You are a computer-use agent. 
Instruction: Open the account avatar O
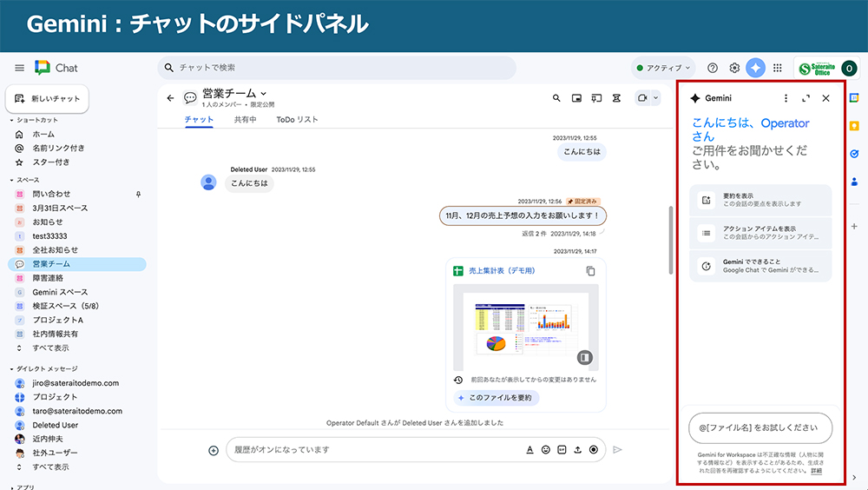pyautogui.click(x=849, y=68)
